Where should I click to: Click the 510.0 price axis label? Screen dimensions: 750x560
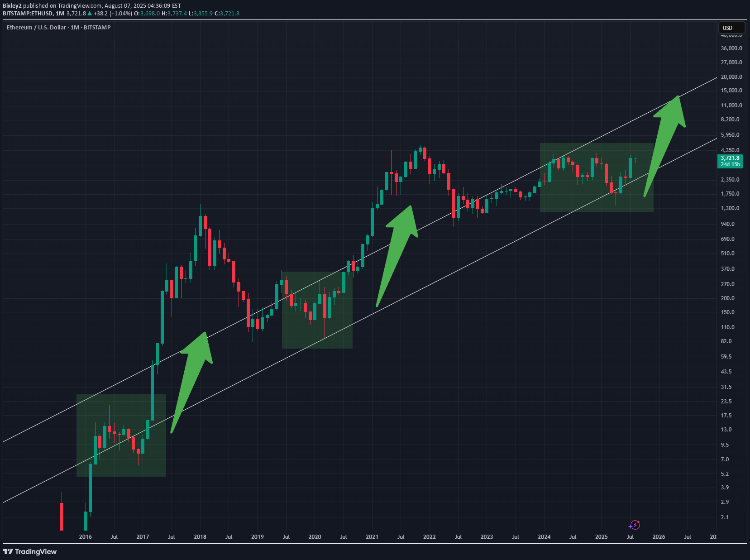[x=728, y=254]
